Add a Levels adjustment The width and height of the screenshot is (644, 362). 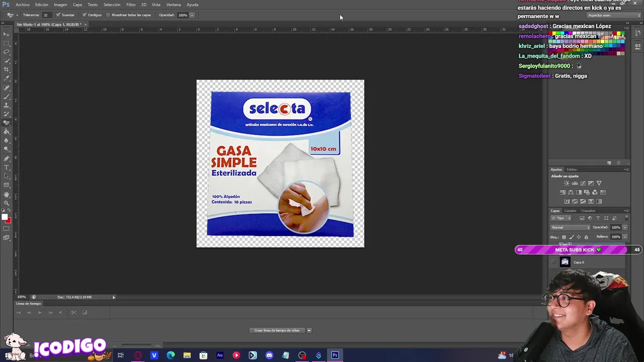click(x=575, y=183)
